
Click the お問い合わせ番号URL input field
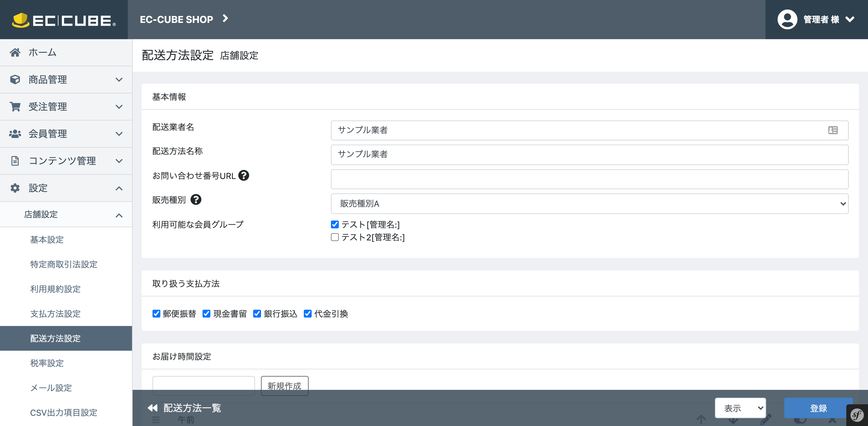coord(589,179)
